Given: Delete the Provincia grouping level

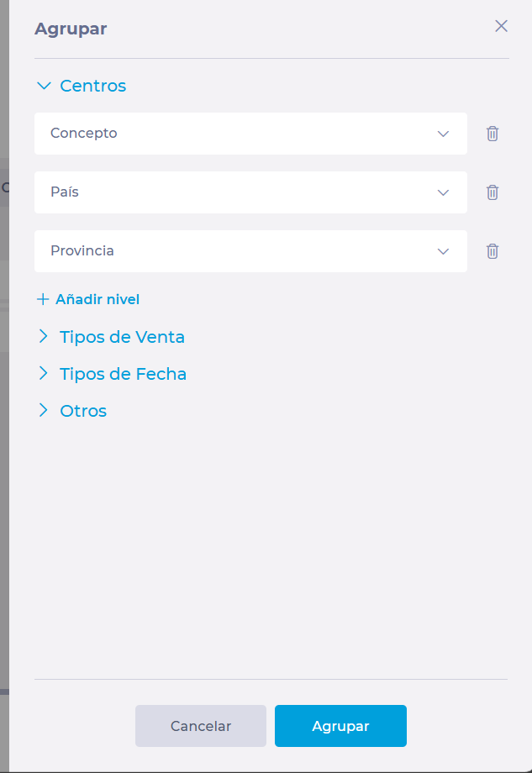Looking at the screenshot, I should tap(492, 251).
